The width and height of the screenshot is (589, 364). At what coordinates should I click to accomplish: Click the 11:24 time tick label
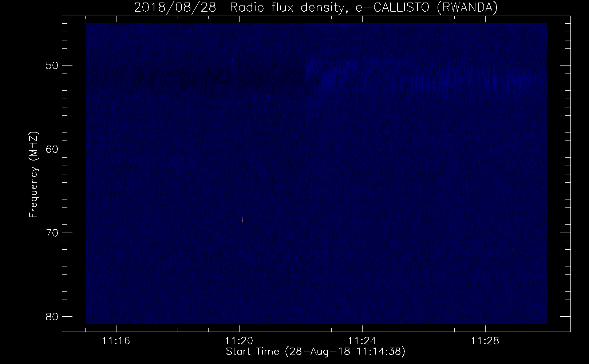pos(362,341)
